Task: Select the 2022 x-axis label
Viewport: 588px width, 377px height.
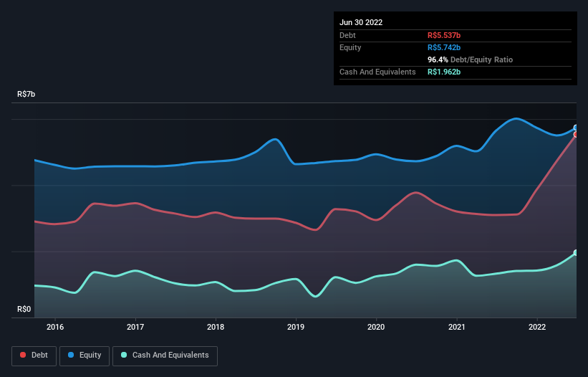Action: pyautogui.click(x=536, y=328)
